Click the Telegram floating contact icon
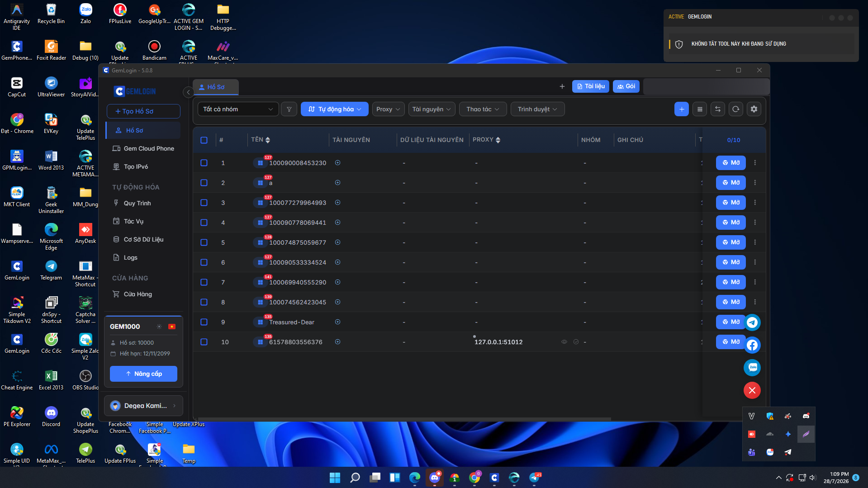Screen dimensions: 868x488 (x=752, y=322)
